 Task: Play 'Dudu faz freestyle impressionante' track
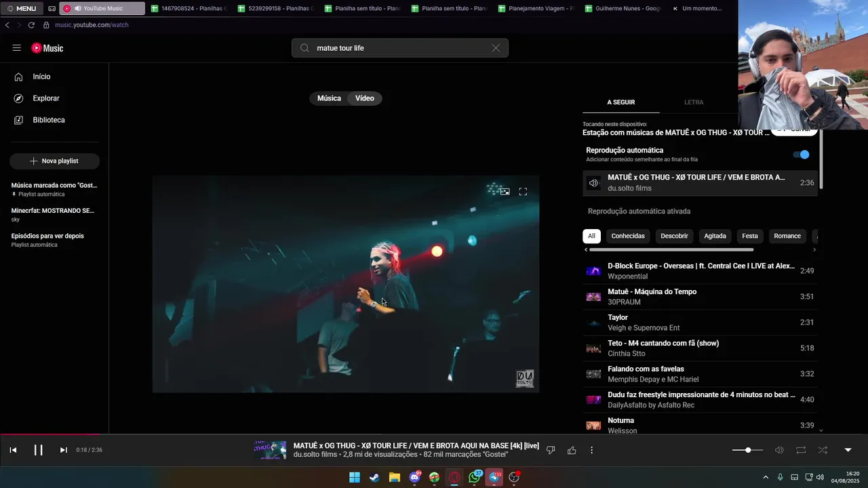click(x=700, y=400)
